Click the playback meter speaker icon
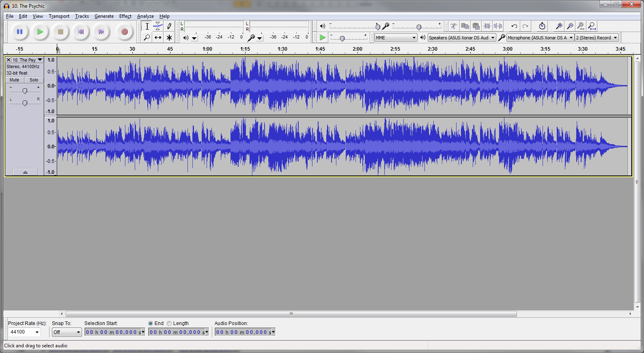Image resolution: width=644 pixels, height=353 pixels. (x=185, y=38)
